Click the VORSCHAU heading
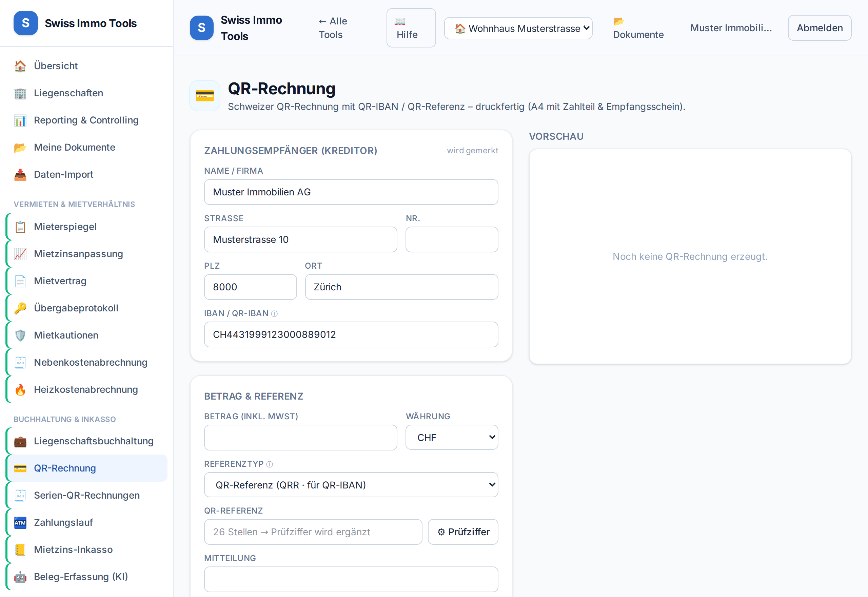Screen dimensions: 868x597 (x=556, y=137)
